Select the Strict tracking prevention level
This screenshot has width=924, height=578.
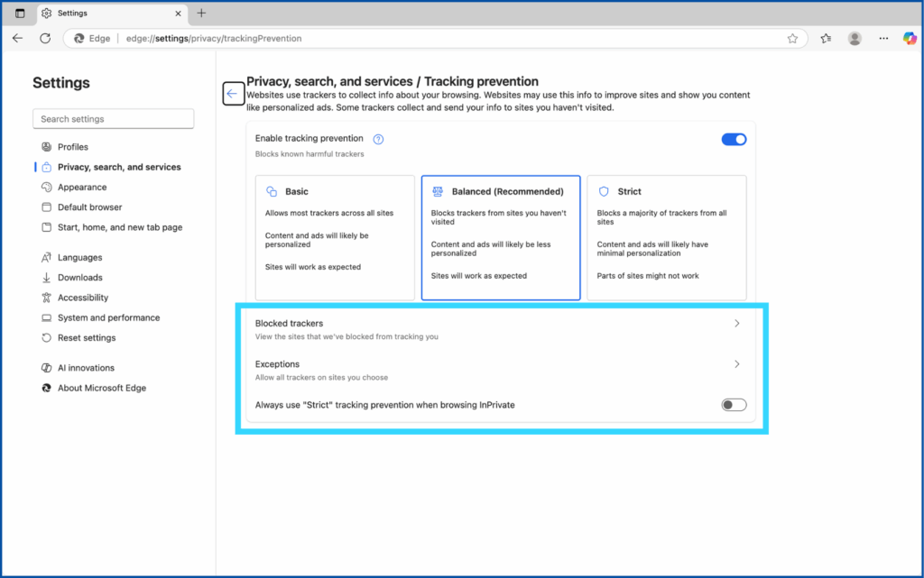click(x=666, y=237)
